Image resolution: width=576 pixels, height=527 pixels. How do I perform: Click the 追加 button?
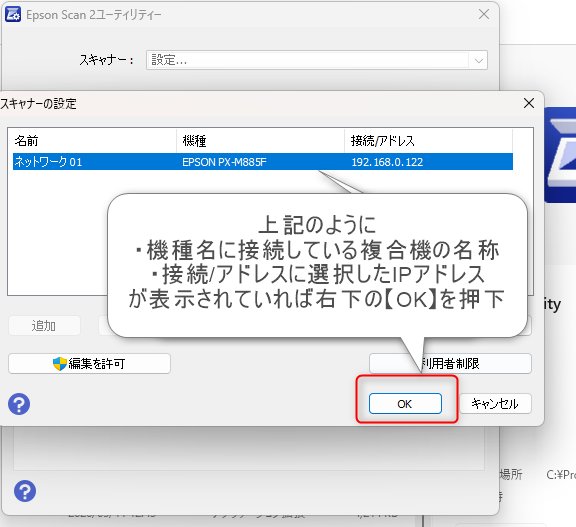click(44, 326)
